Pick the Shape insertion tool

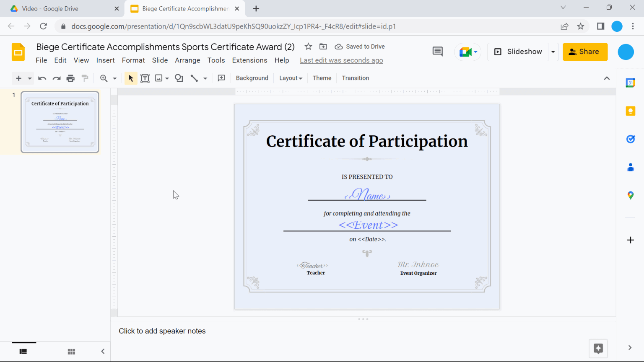coord(179,78)
